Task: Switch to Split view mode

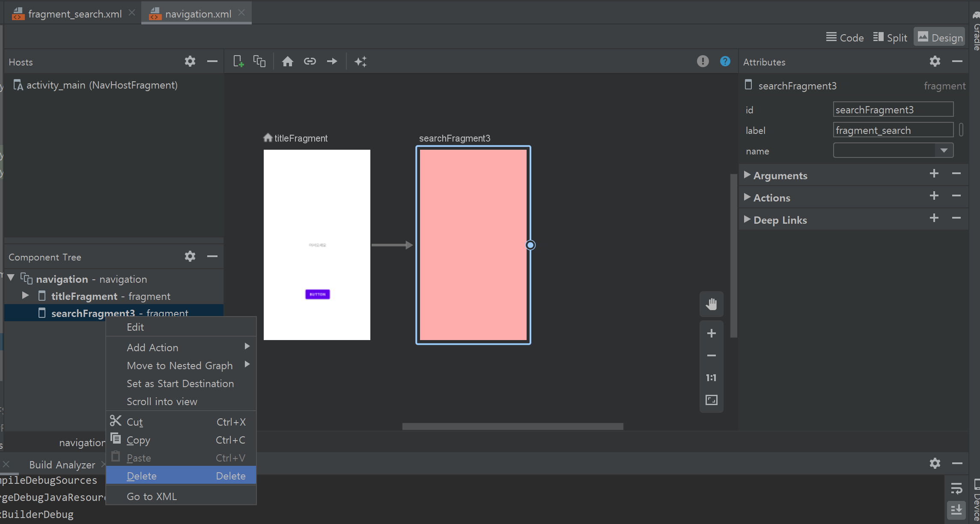Action: tap(890, 38)
